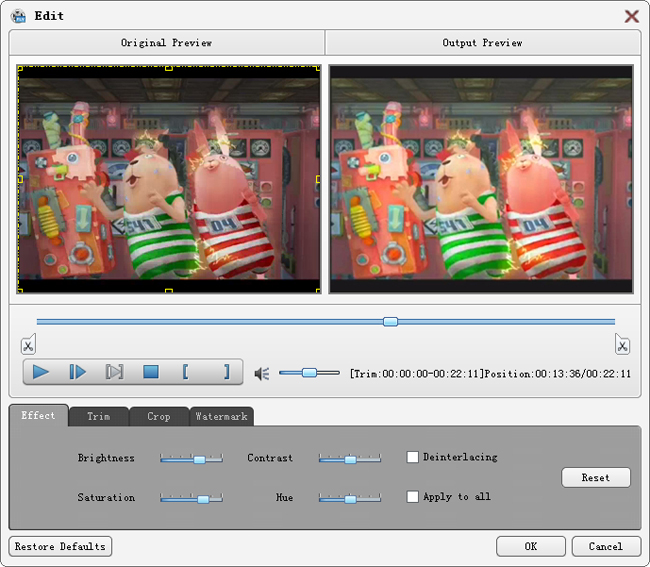The width and height of the screenshot is (650, 567).
Task: Click the Original Preview header
Action: coord(167,43)
